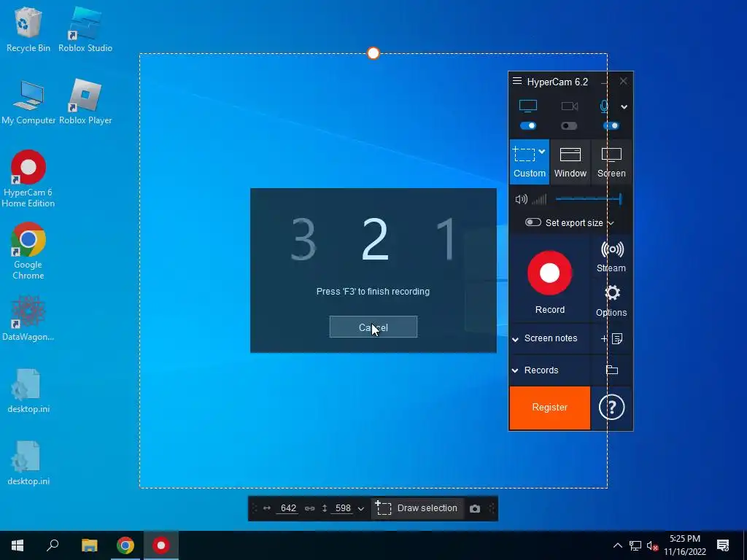Select the HyperCam 6 Home Edition shortcut
Screen dimensions: 747x560
click(x=28, y=179)
